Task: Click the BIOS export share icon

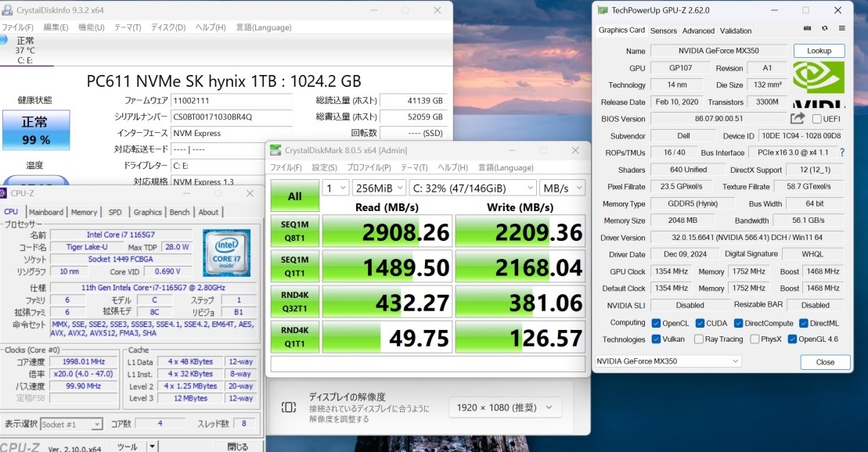Action: point(797,118)
